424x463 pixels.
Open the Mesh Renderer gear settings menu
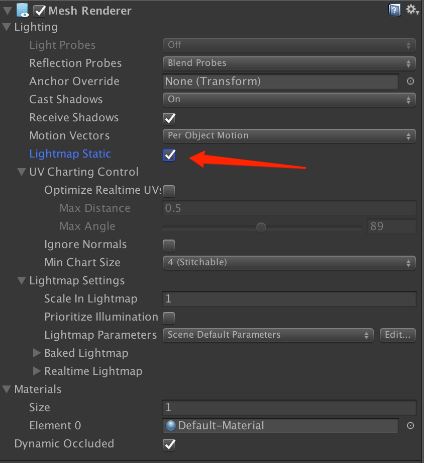pos(412,9)
